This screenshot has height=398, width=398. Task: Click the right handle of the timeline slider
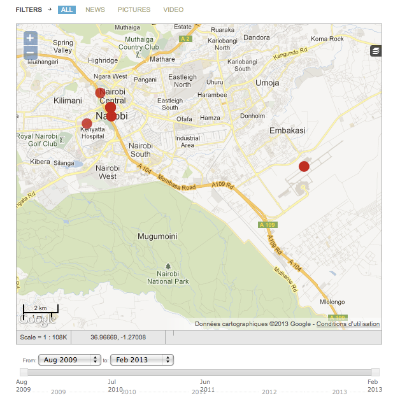click(x=375, y=372)
